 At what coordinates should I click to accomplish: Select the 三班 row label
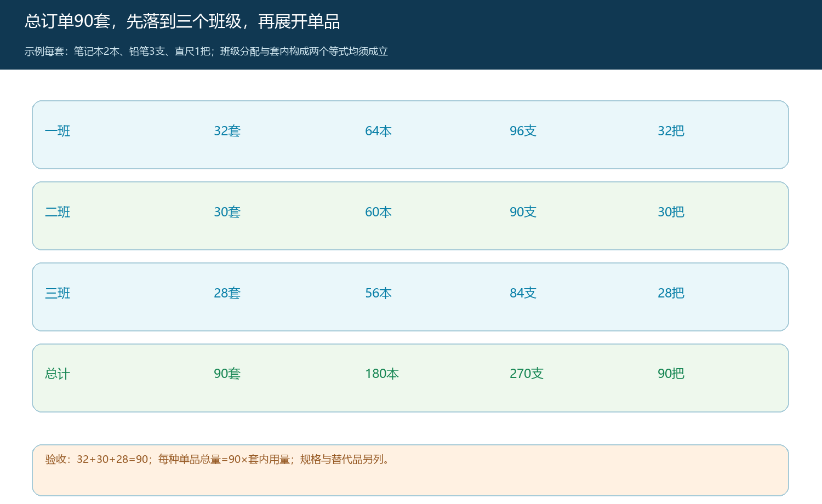point(58,293)
